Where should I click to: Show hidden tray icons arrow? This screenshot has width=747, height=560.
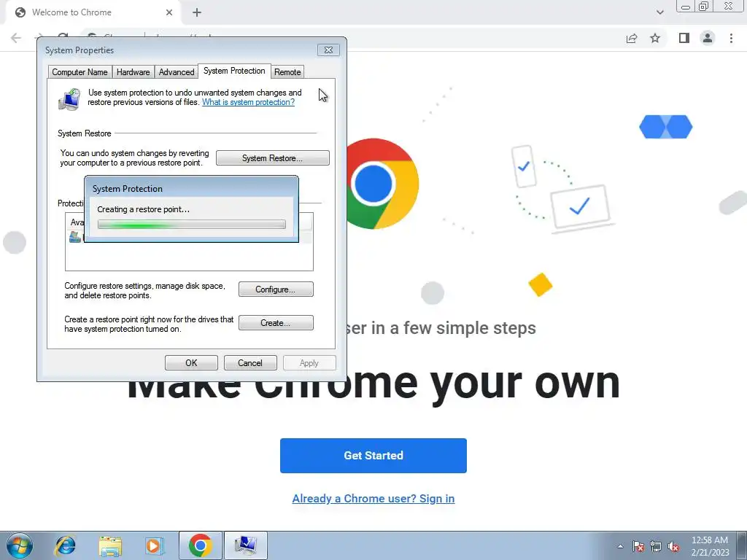(620, 546)
